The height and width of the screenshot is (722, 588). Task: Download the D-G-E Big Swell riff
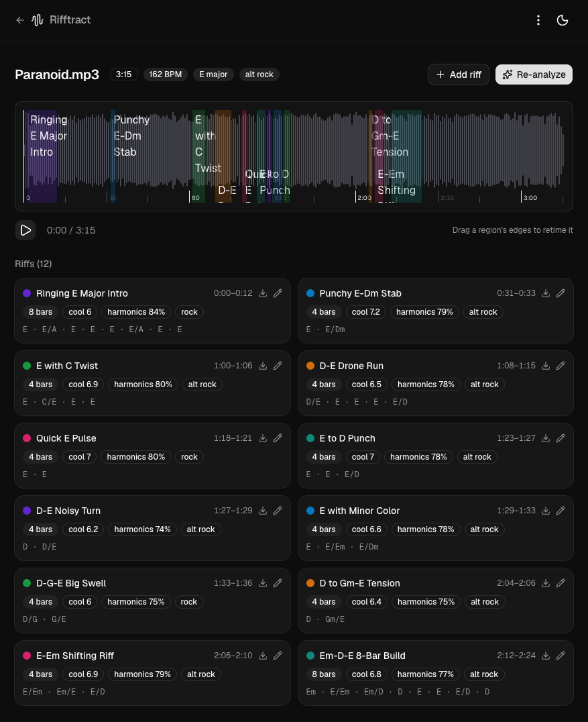click(x=263, y=583)
